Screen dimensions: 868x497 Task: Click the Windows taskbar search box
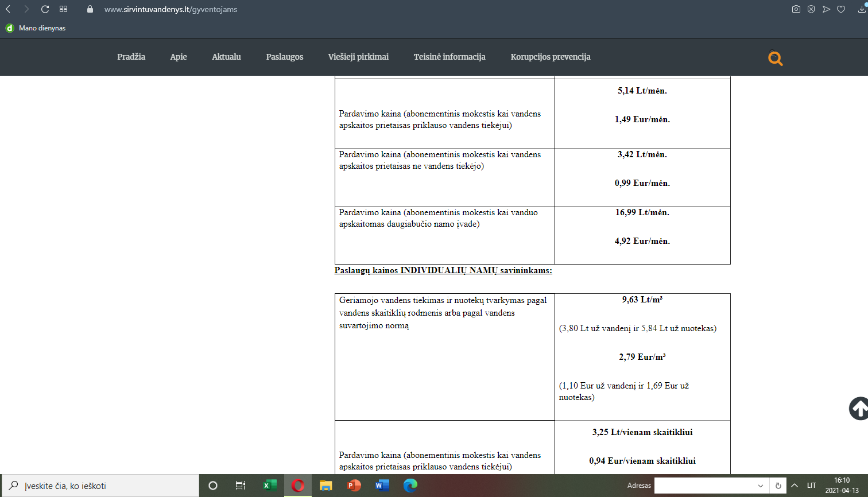[103, 486]
